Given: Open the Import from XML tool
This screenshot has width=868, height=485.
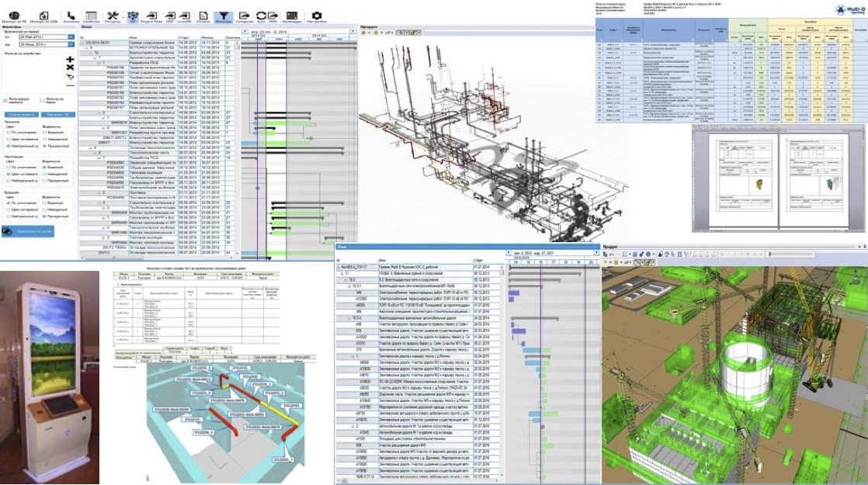Looking at the screenshot, I should point(44,17).
